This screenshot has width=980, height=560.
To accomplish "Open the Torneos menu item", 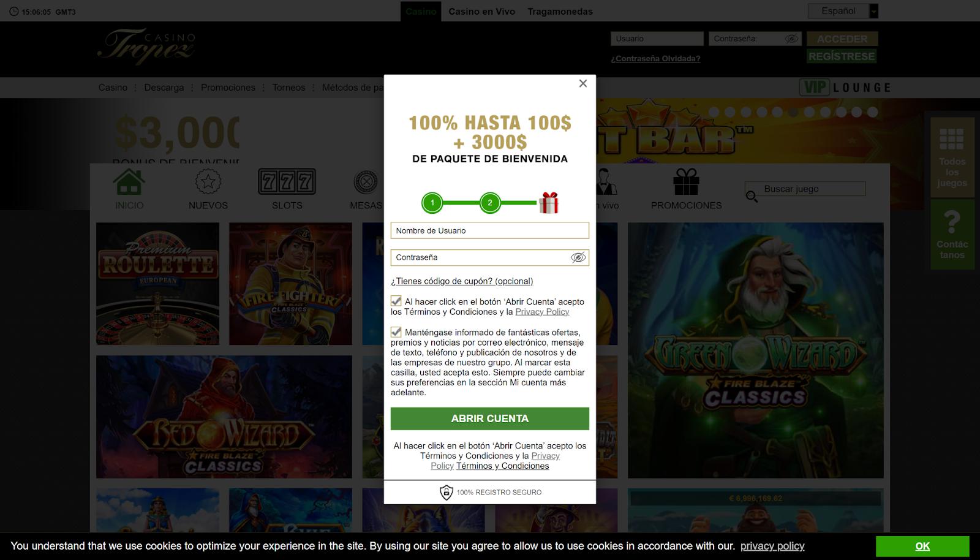I will click(288, 88).
